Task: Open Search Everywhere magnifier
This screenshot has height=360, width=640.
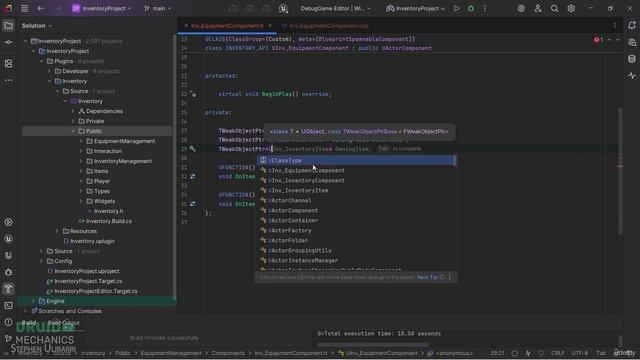Action: pos(554,8)
